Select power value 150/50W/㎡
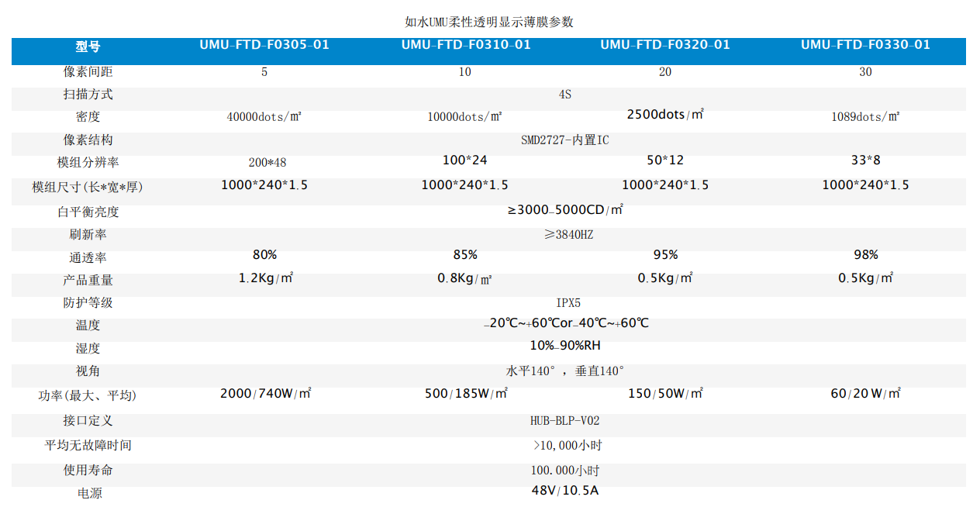The image size is (980, 507). click(x=665, y=394)
